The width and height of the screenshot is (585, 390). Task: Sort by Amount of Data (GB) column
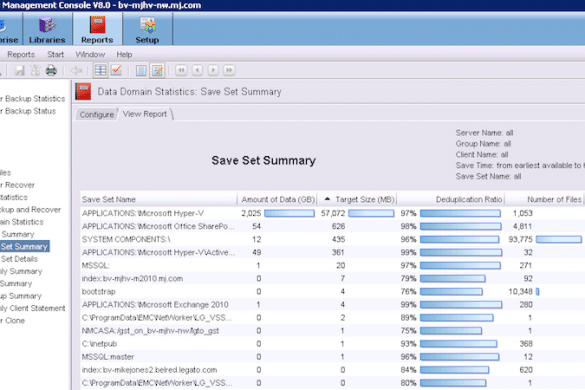coord(277,199)
